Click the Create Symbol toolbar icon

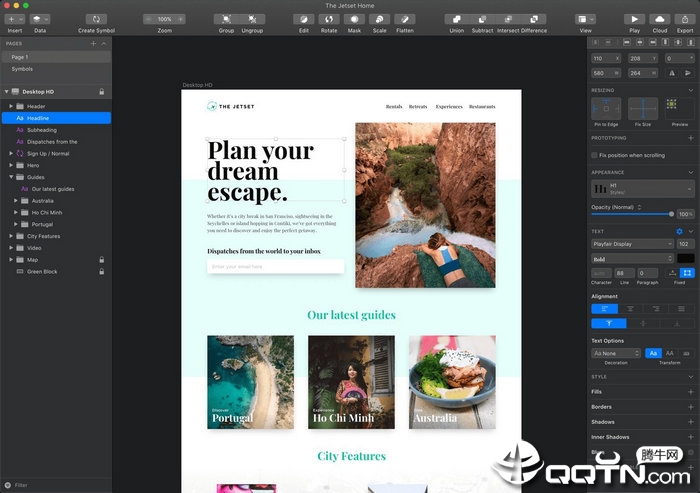pos(96,19)
